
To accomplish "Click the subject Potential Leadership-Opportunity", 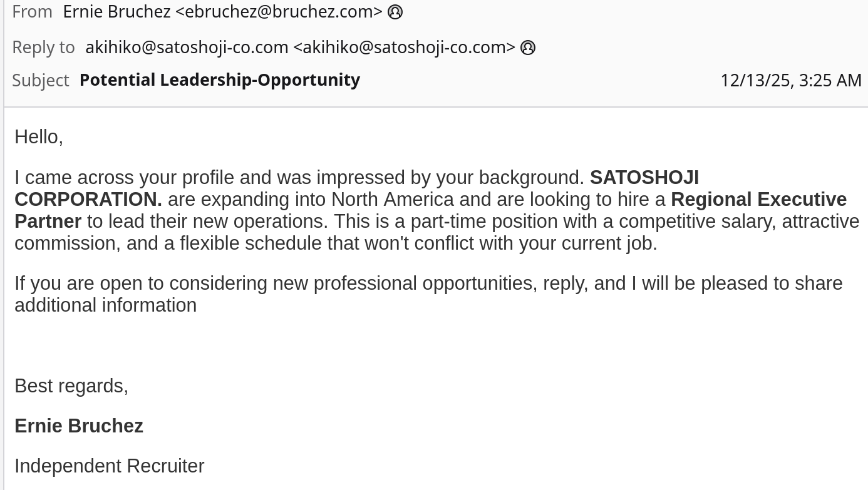I will (220, 80).
